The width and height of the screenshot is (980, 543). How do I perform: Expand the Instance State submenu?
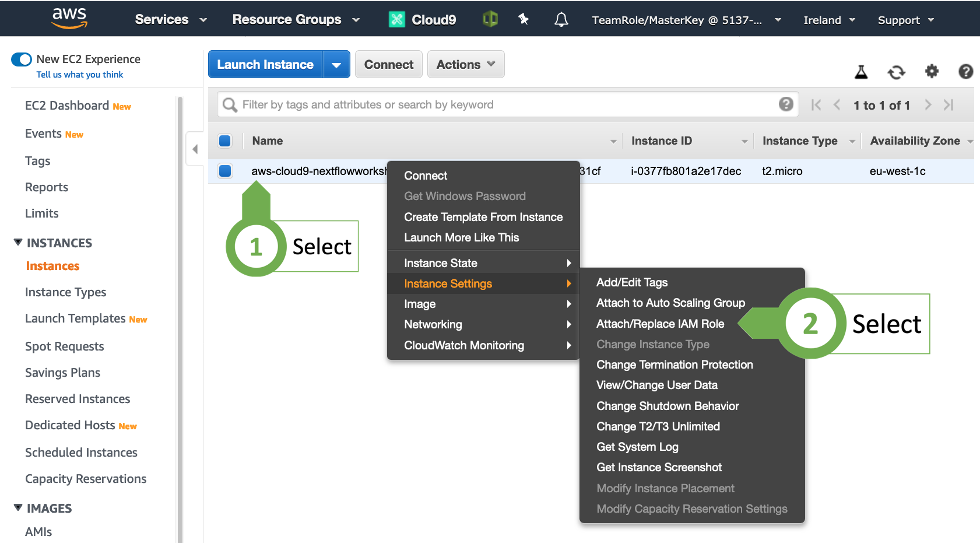coord(483,263)
